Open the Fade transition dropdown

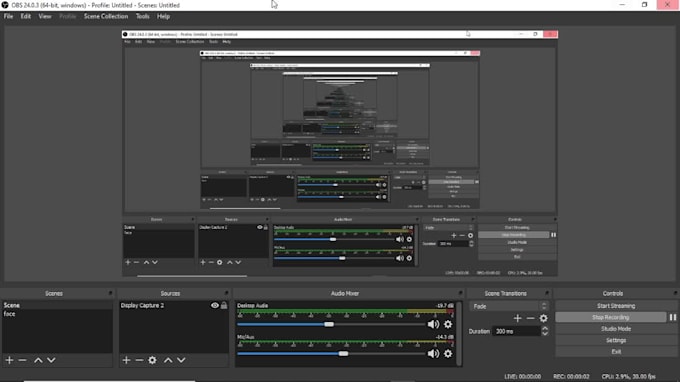pyautogui.click(x=509, y=306)
